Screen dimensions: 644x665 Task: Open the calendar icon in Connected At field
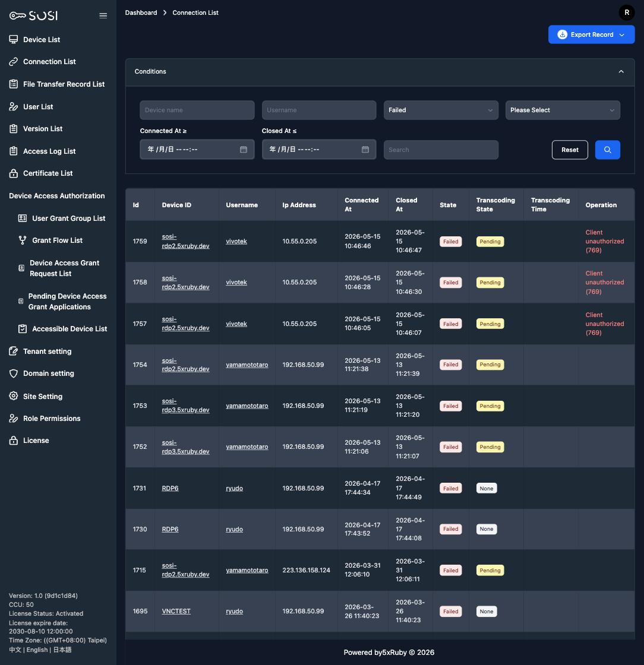click(x=243, y=149)
